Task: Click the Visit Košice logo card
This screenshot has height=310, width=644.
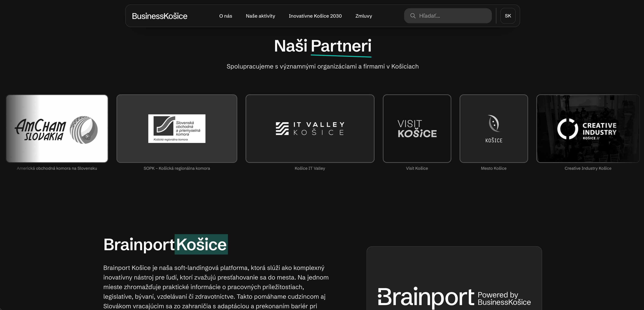Action: click(x=417, y=129)
